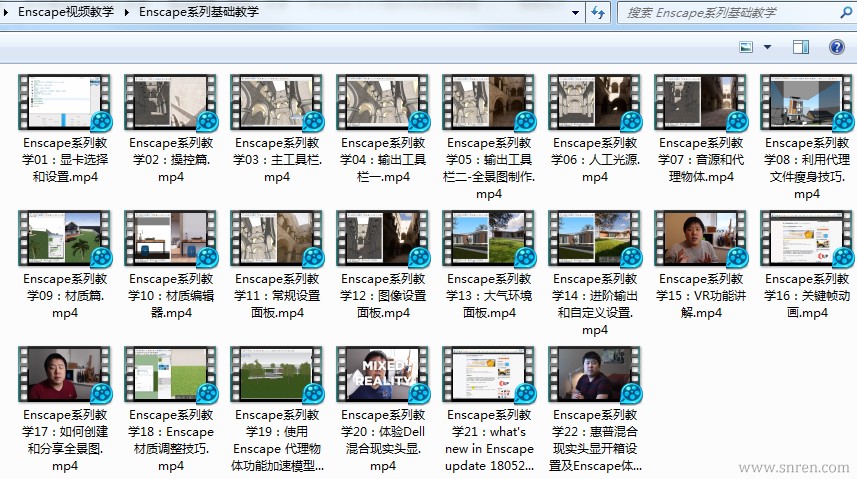Click file name 学04：输出工具栏一.mp4
Screen dimensions: 857x479
click(x=383, y=160)
